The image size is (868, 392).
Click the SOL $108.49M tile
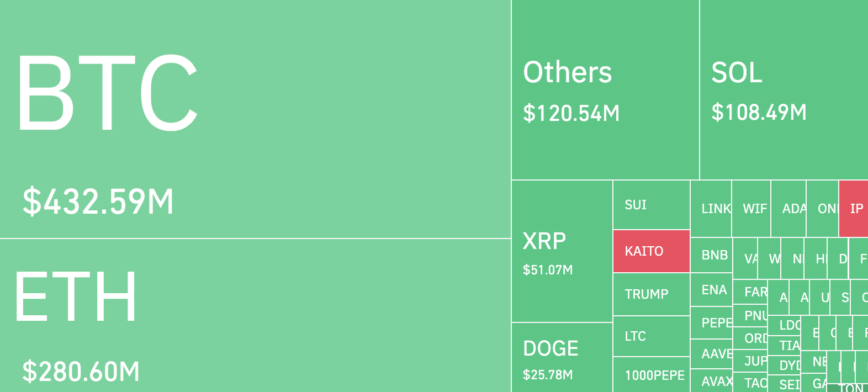[x=784, y=90]
